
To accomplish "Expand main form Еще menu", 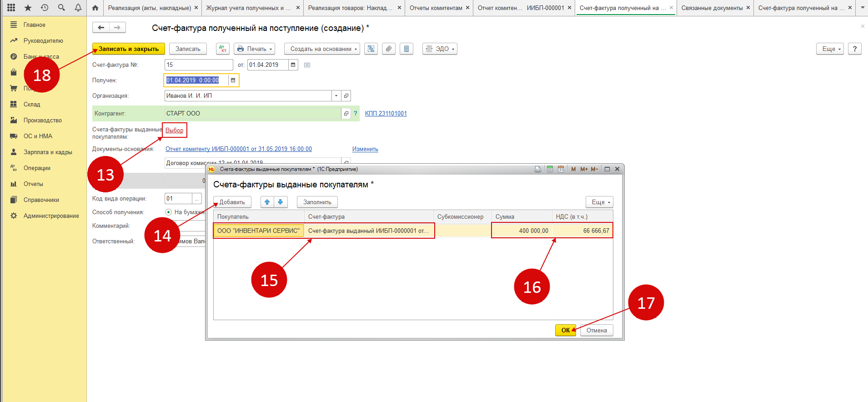I will (x=830, y=49).
